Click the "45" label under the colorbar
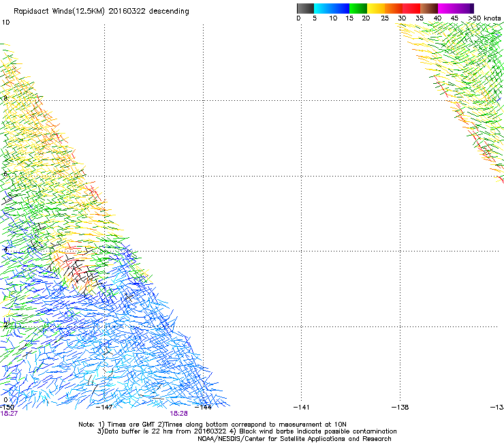The height and width of the screenshot is (443, 504). coord(454,18)
